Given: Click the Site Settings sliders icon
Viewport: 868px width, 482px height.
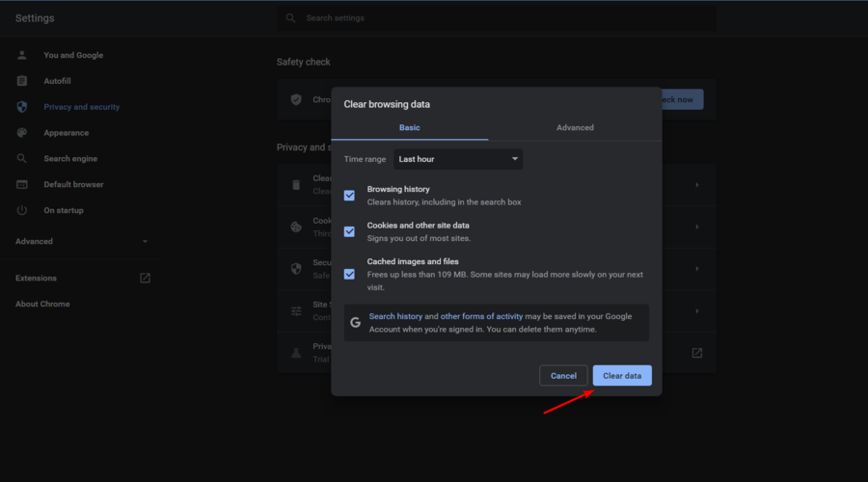Looking at the screenshot, I should pyautogui.click(x=296, y=311).
